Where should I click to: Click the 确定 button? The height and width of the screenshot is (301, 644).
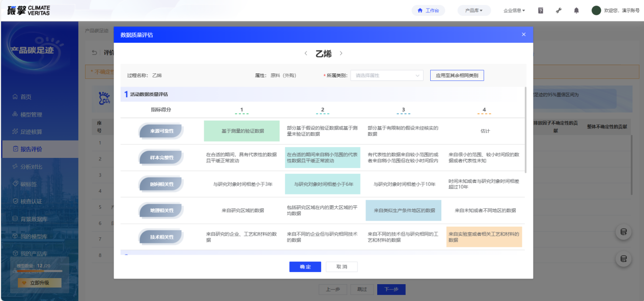(305, 267)
